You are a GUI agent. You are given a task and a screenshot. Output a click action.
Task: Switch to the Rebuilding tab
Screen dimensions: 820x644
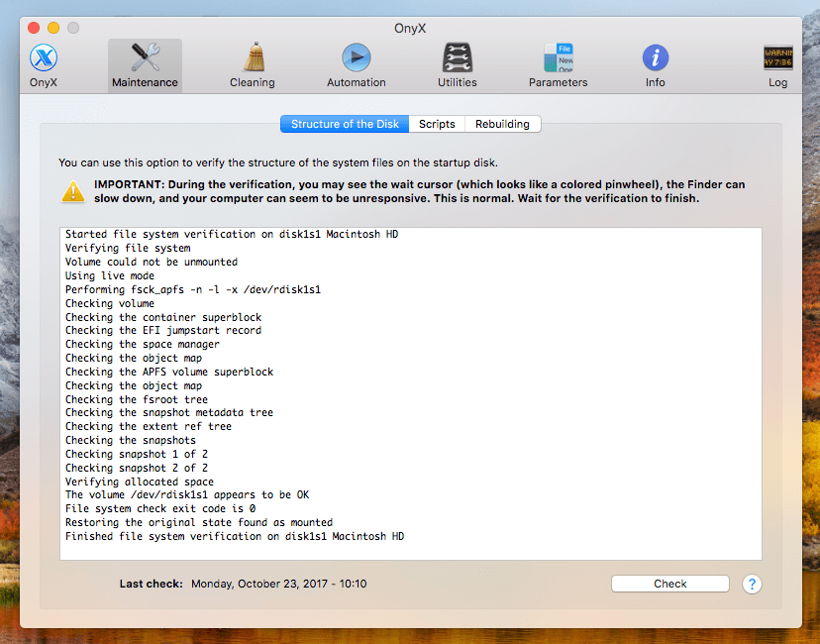(x=502, y=124)
